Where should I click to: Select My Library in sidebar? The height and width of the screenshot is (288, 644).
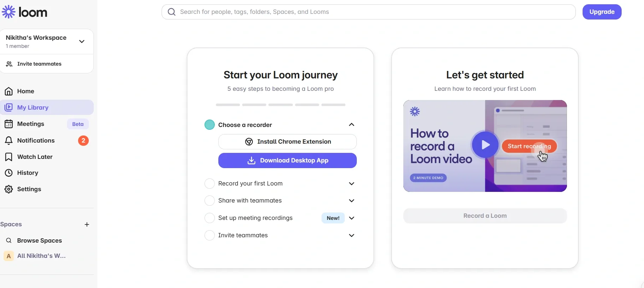coord(33,107)
